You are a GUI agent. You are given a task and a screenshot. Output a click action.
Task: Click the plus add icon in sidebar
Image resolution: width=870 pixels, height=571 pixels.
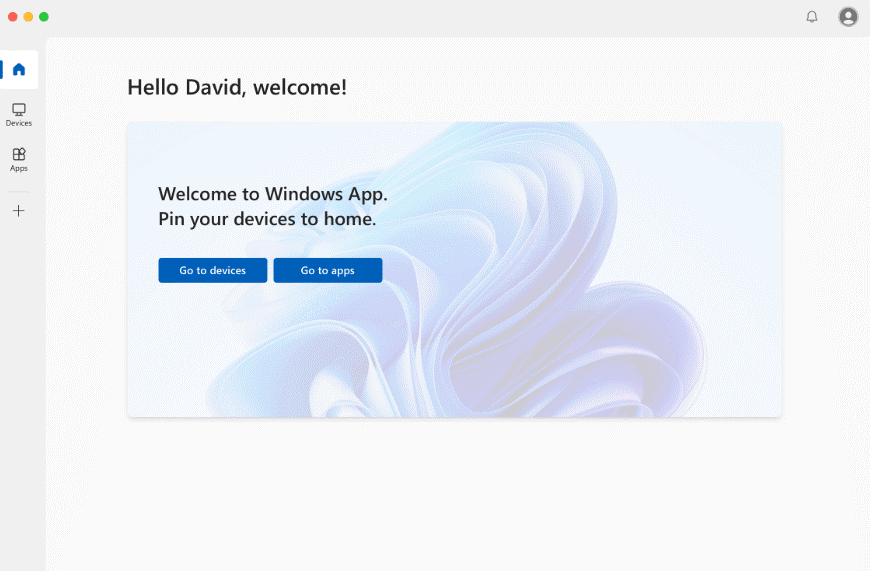(x=18, y=211)
